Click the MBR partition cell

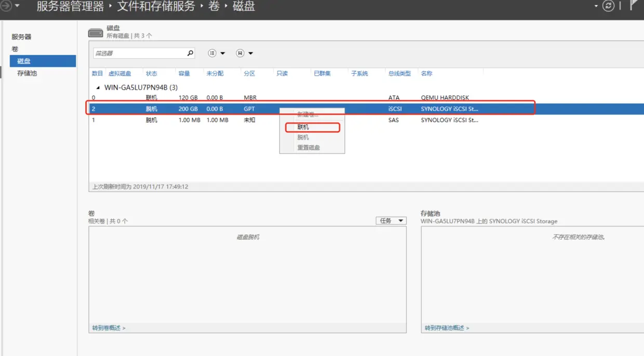click(x=250, y=98)
